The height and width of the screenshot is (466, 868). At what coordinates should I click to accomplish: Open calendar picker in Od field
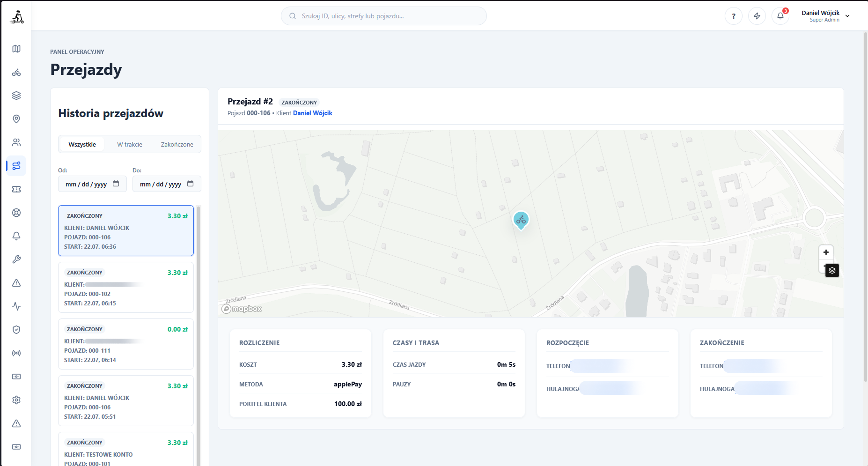point(116,184)
